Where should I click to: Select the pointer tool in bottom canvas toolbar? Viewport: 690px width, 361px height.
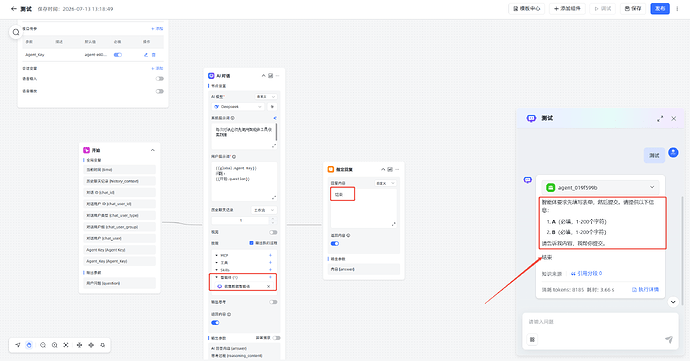click(18, 345)
